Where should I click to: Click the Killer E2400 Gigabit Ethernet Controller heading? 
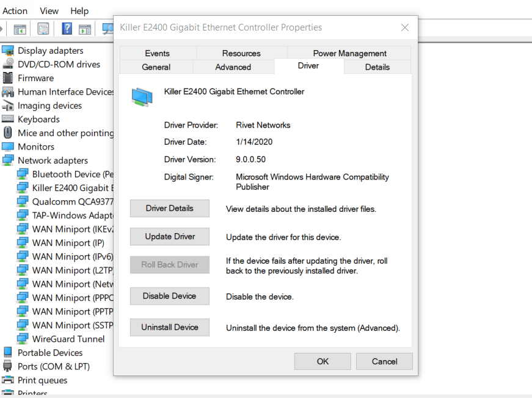[x=234, y=92]
